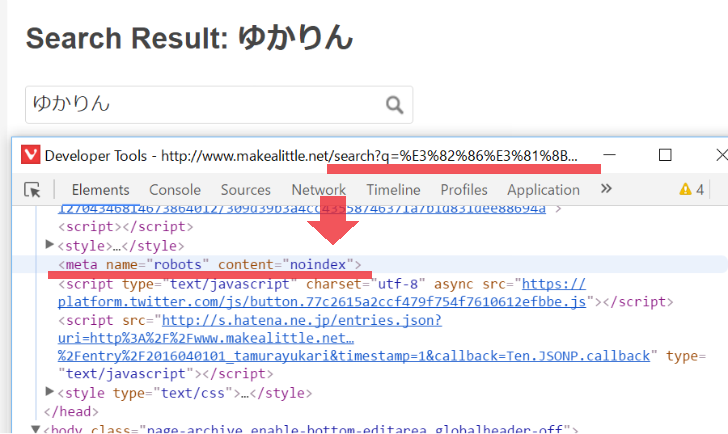Expand the style type="text/css" element
728x434 pixels.
[x=49, y=391]
